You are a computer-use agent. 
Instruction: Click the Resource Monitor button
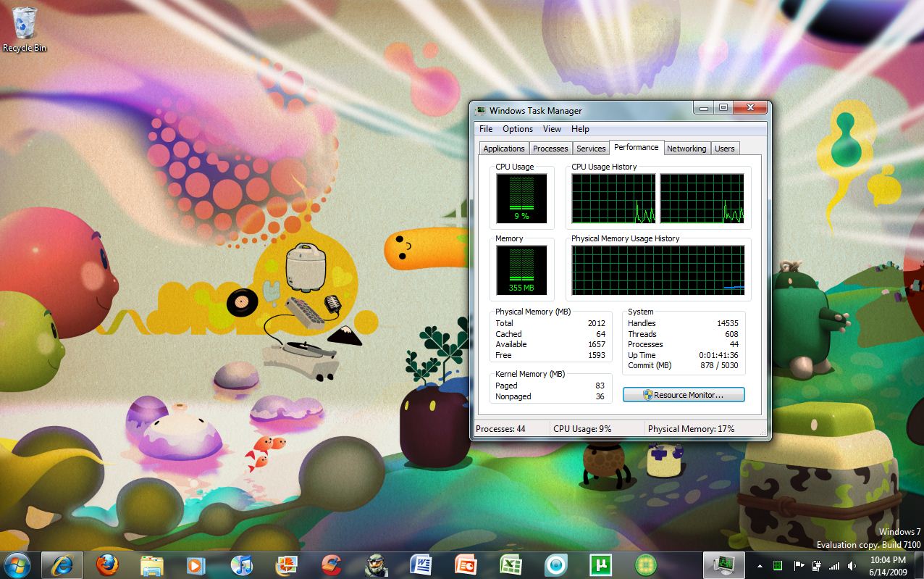coord(684,395)
